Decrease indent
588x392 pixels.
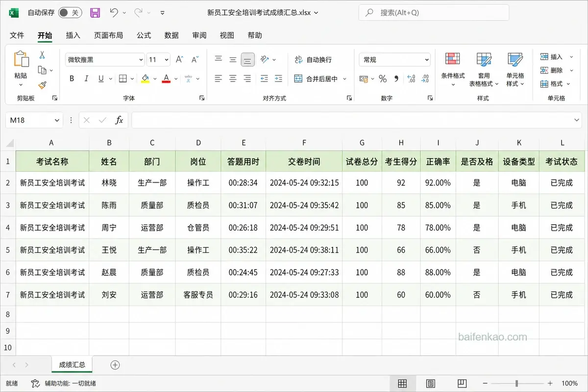point(264,78)
